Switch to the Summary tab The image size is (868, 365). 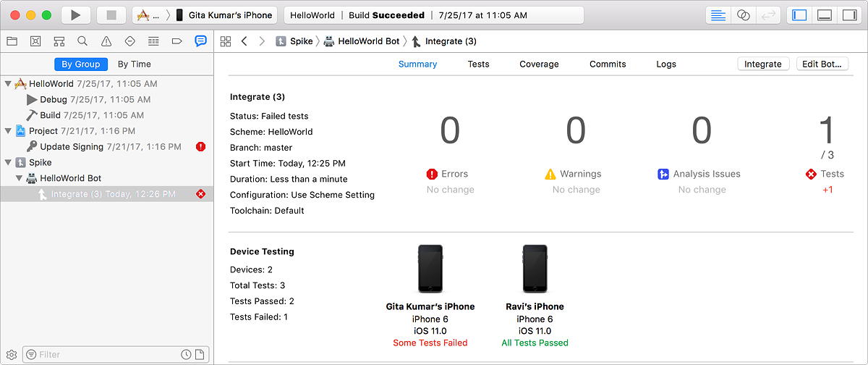tap(417, 64)
